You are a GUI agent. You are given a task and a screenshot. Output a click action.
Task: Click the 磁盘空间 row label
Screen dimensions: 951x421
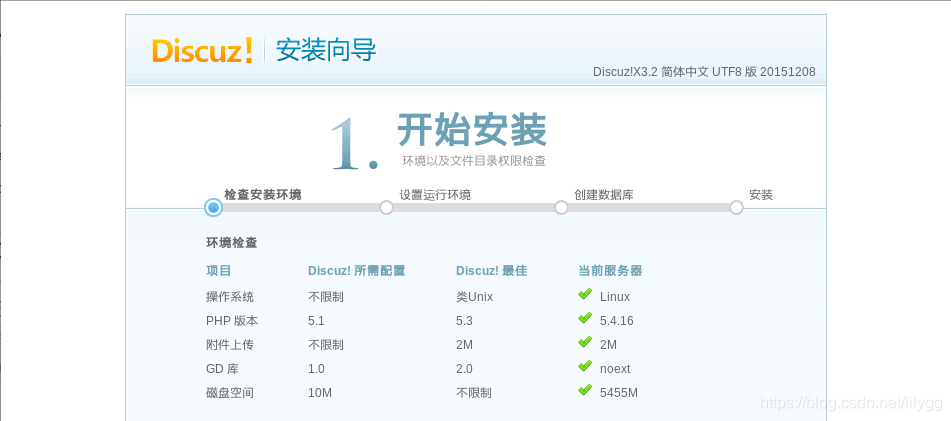(230, 393)
